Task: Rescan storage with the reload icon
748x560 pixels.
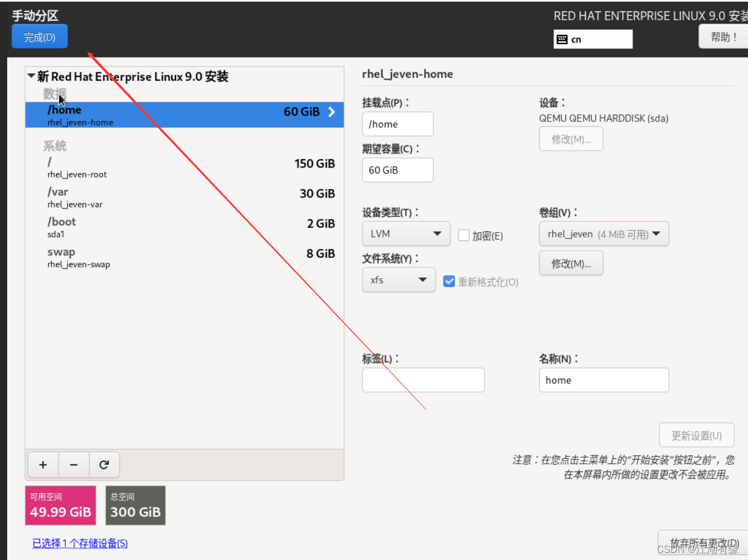Action: tap(105, 465)
